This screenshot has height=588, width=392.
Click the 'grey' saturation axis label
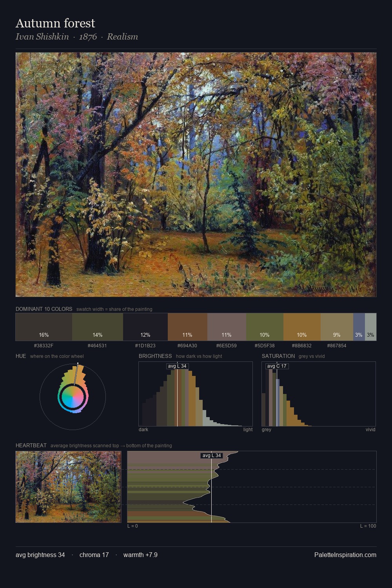[267, 430]
